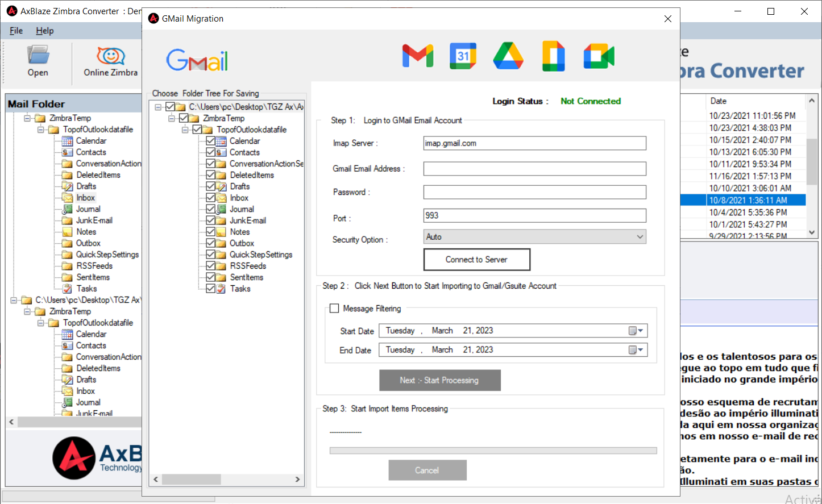Image resolution: width=822 pixels, height=504 pixels.
Task: Close the GMail Migration dialog
Action: 668,19
